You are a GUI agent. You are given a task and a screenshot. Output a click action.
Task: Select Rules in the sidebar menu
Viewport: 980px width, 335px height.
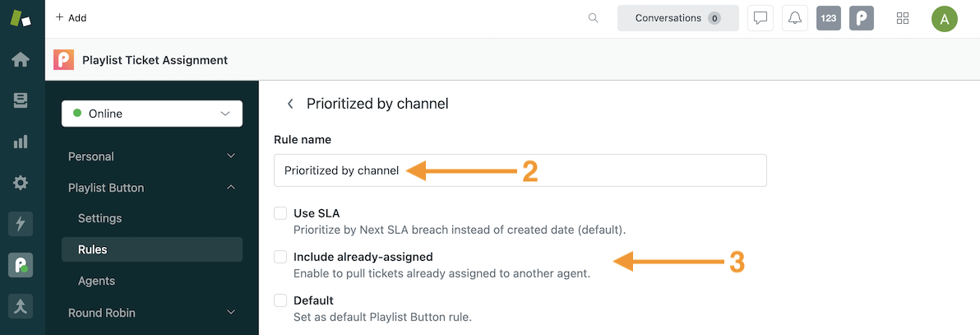[x=152, y=249]
